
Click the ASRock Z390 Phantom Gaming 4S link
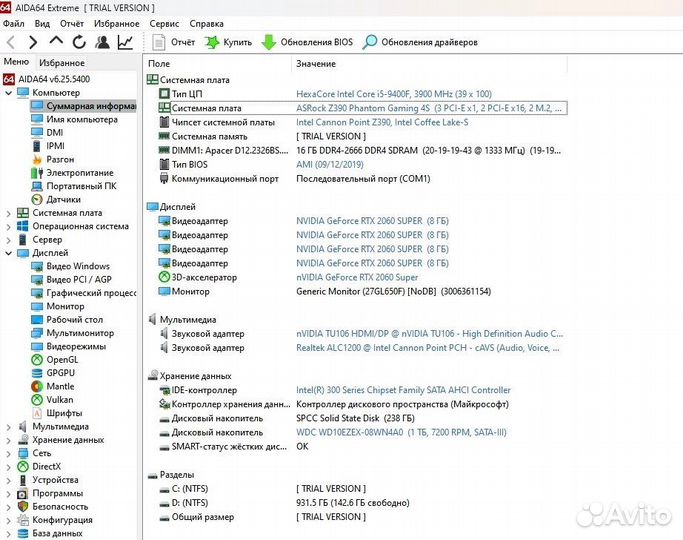(429, 108)
